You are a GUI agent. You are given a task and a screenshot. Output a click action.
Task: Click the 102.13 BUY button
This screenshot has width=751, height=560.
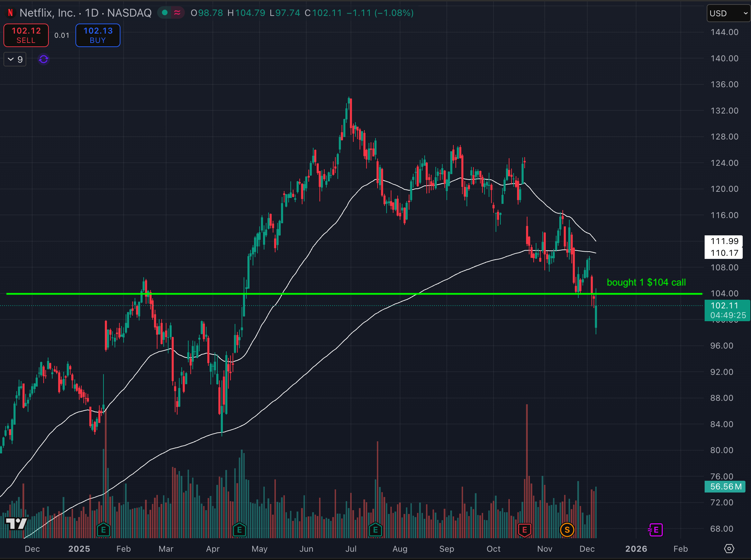point(98,35)
